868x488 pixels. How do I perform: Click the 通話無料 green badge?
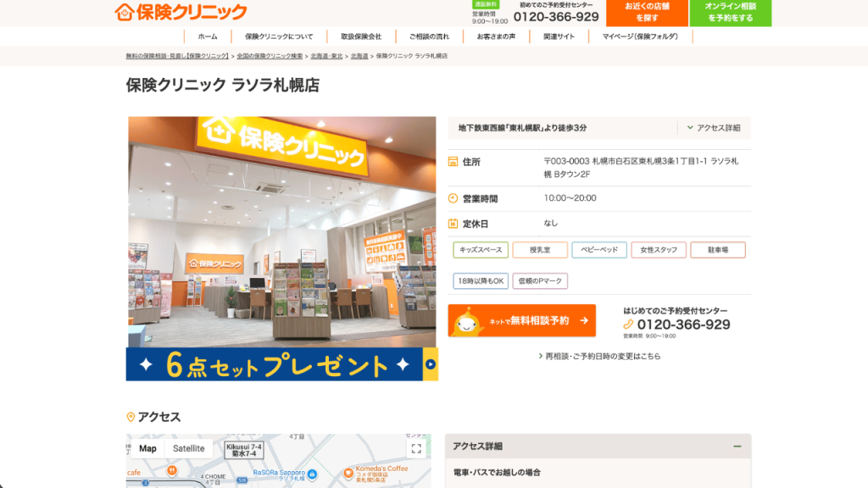(486, 4)
